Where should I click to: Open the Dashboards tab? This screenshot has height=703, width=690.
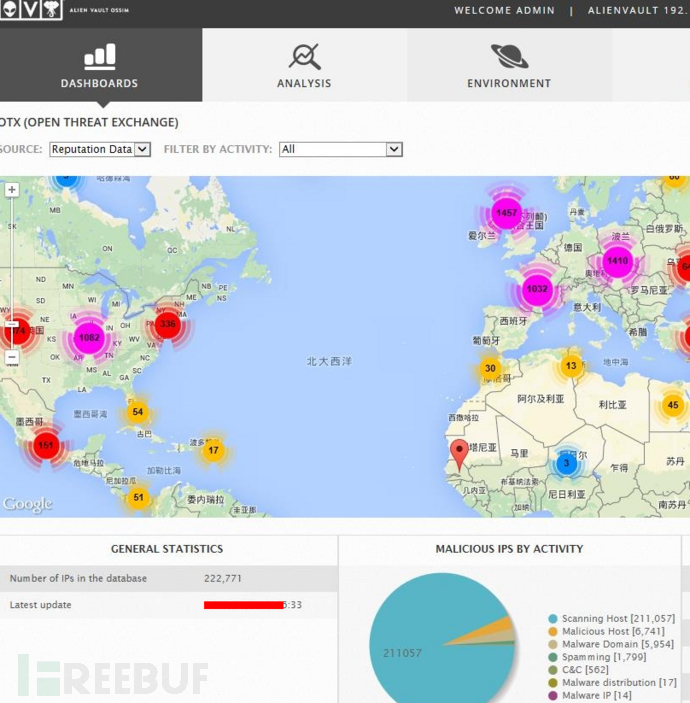100,65
